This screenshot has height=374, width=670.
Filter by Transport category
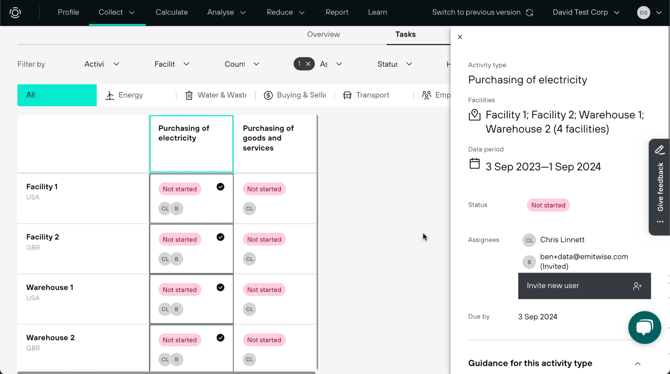[366, 95]
